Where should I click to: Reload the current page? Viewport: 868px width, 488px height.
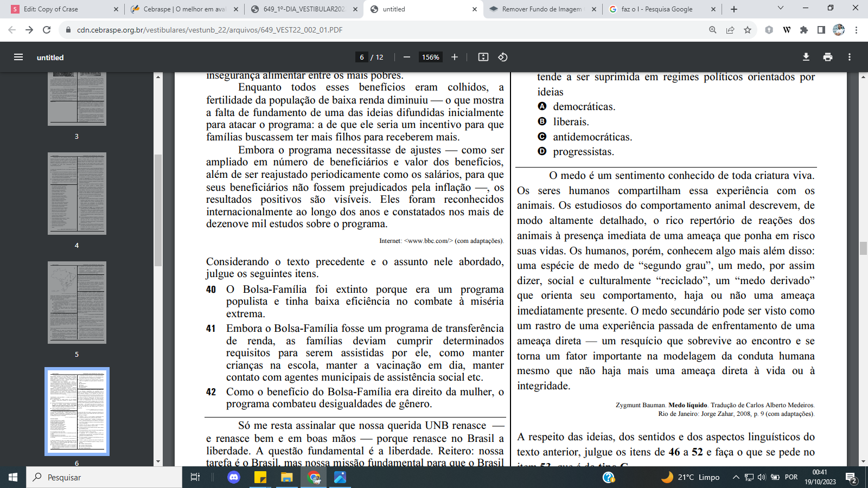pos(47,30)
